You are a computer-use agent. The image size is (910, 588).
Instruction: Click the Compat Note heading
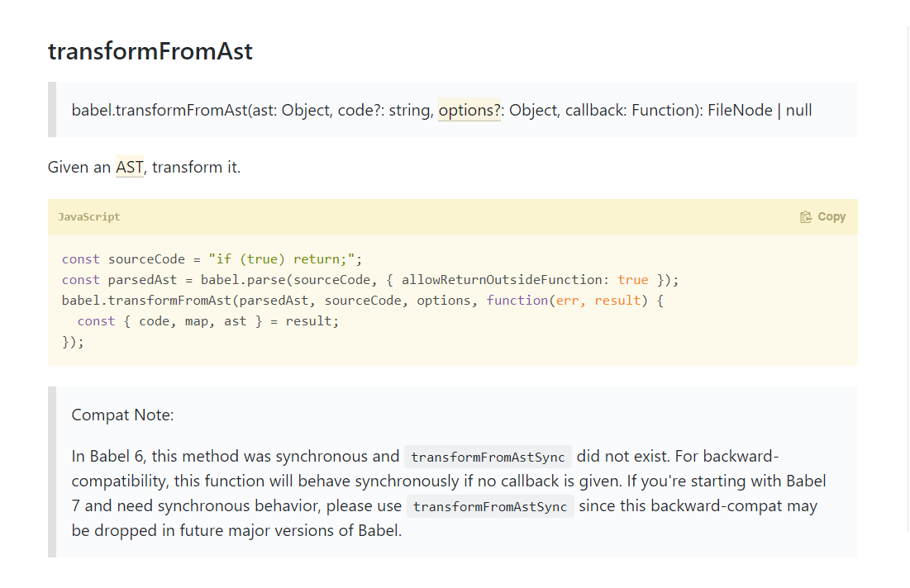(x=122, y=415)
